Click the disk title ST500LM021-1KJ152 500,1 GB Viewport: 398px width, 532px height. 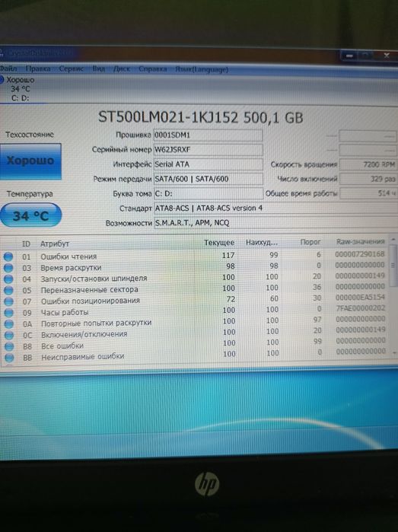201,117
